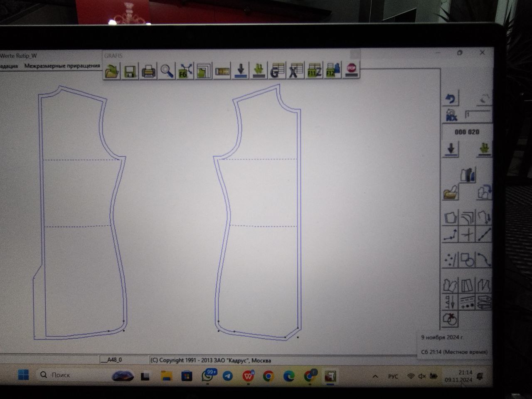This screenshot has width=532, height=399.
Task: Click the РУС language indicator
Action: pos(393,377)
